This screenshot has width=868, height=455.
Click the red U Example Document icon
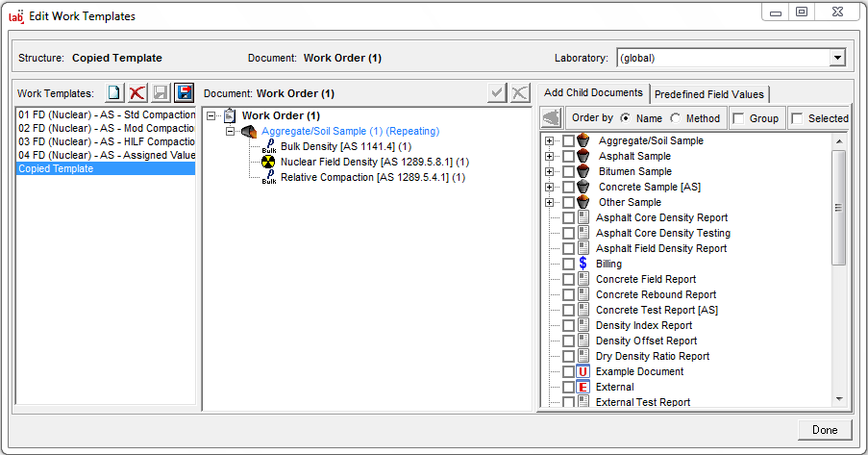583,371
